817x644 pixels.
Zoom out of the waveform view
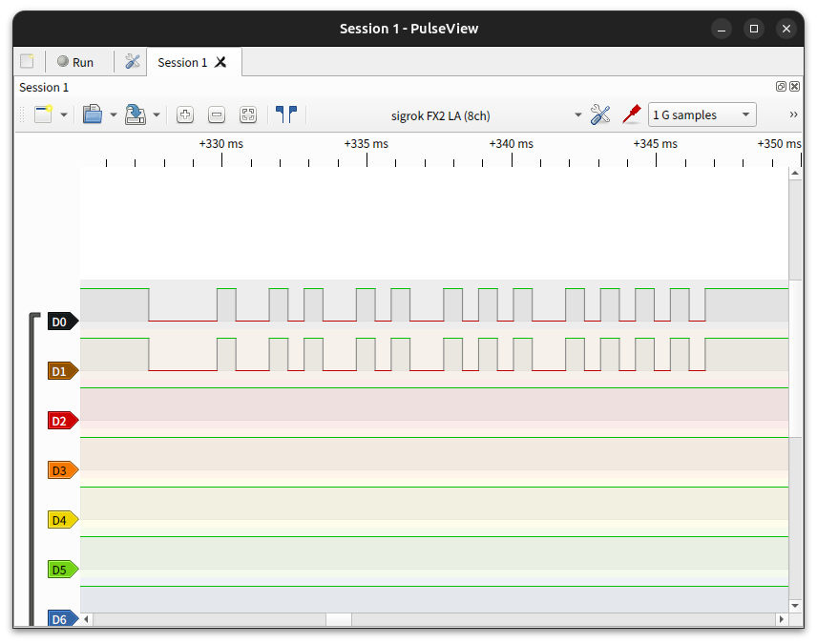217,114
